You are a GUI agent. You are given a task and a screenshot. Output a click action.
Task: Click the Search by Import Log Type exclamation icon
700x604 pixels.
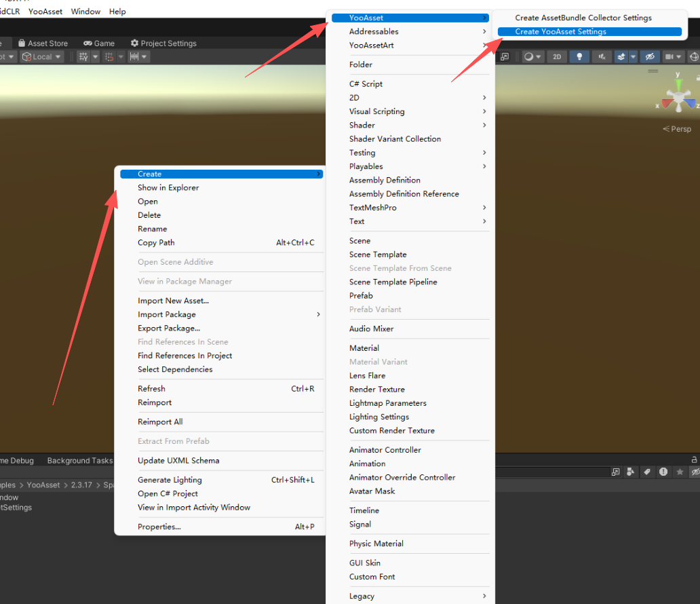pos(663,472)
